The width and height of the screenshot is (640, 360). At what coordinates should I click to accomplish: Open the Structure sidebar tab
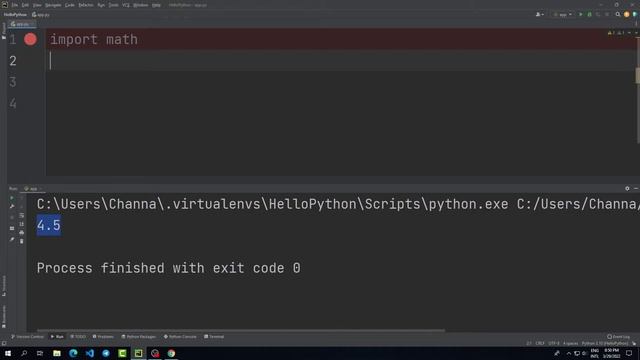(x=4, y=286)
